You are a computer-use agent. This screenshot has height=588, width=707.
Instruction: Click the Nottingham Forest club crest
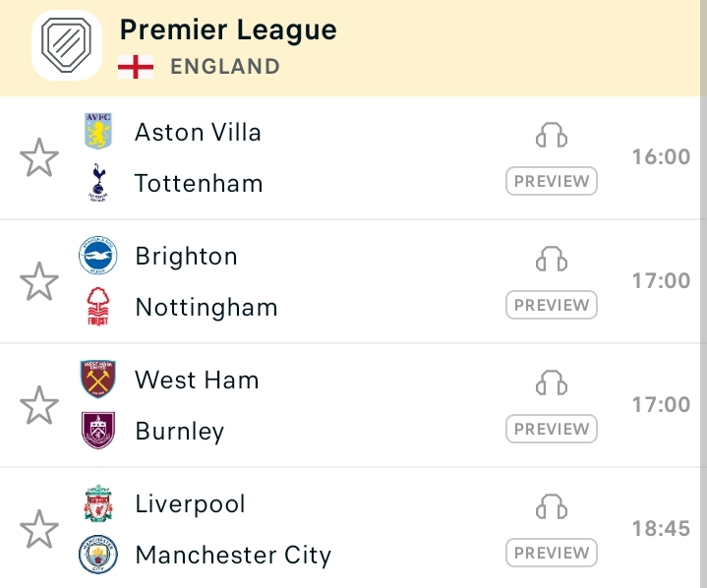click(x=98, y=307)
